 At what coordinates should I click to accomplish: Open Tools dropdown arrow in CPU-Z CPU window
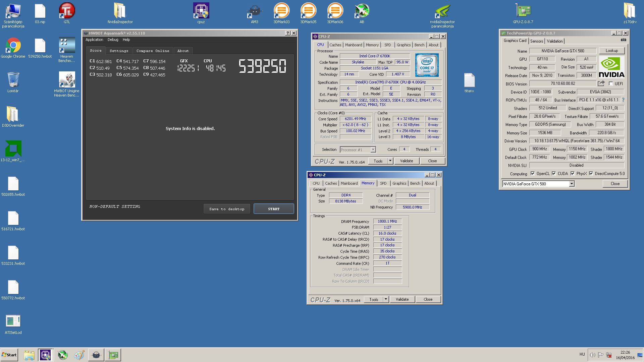390,161
